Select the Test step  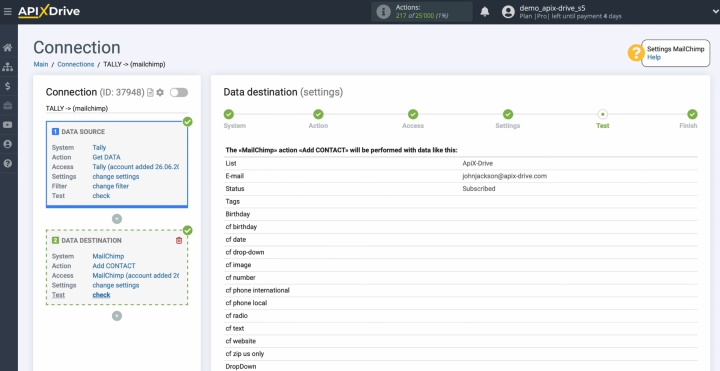(602, 114)
